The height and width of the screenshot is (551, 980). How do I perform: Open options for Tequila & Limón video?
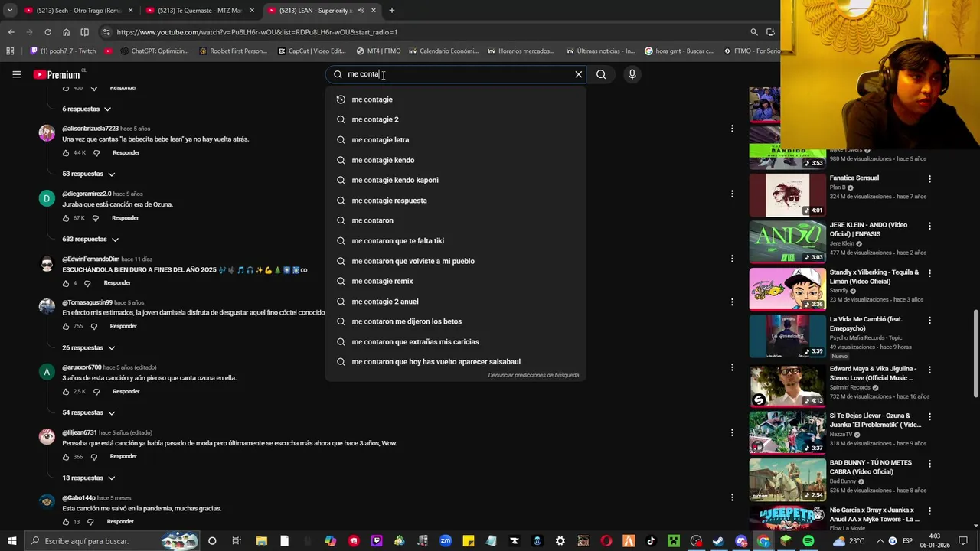pos(929,273)
